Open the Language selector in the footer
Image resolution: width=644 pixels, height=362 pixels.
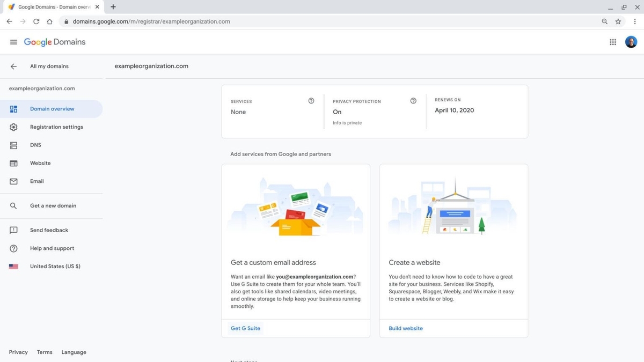74,352
